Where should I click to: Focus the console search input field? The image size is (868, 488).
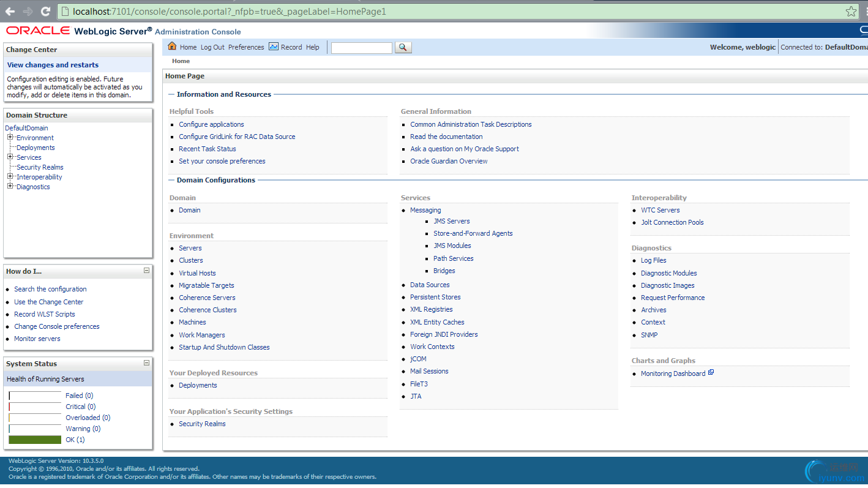pyautogui.click(x=361, y=48)
